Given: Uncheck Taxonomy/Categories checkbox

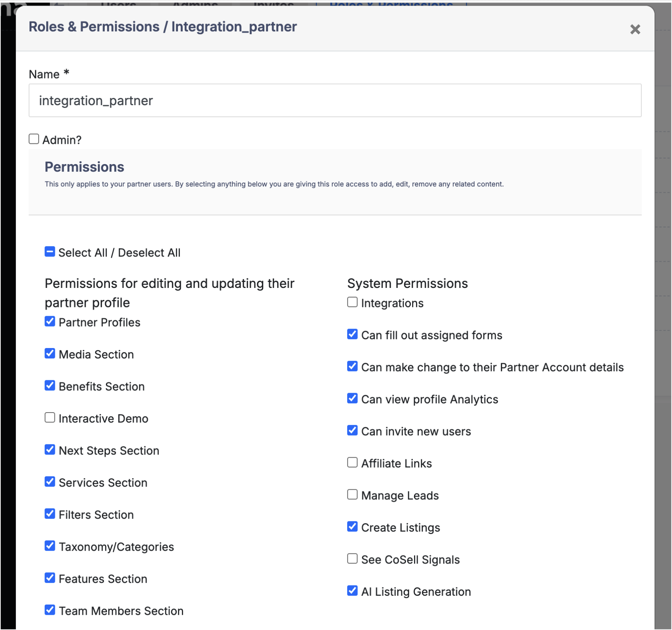Looking at the screenshot, I should [x=50, y=546].
